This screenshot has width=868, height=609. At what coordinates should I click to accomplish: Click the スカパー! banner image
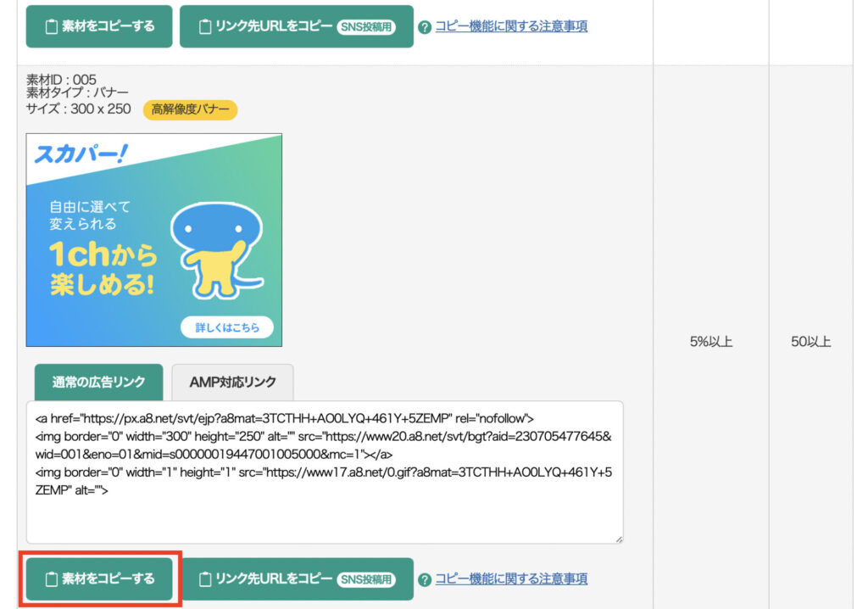154,240
